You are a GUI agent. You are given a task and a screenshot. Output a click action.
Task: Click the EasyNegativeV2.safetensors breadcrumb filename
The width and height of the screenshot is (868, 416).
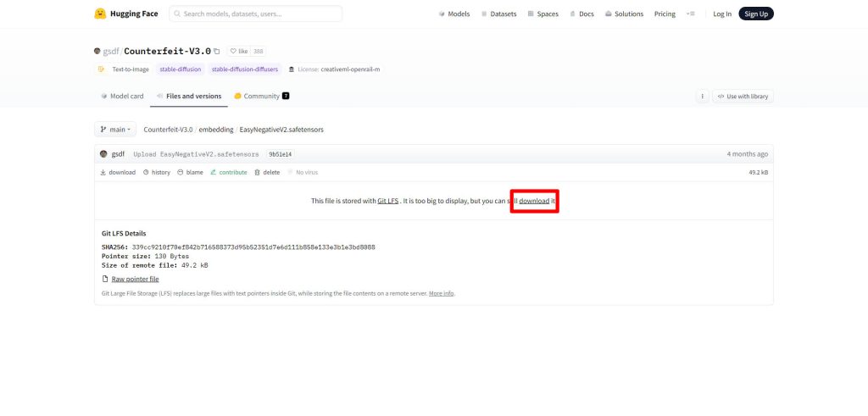[x=281, y=130]
